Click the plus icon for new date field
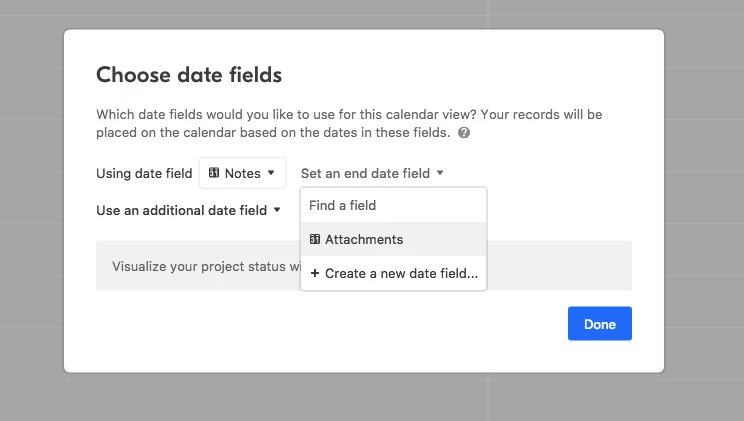This screenshot has width=744, height=421. [x=315, y=273]
